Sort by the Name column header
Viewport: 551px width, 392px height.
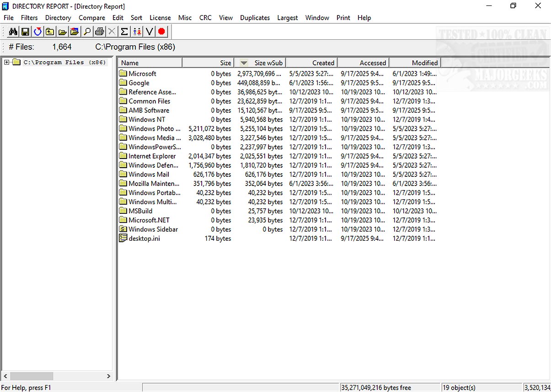pos(150,63)
